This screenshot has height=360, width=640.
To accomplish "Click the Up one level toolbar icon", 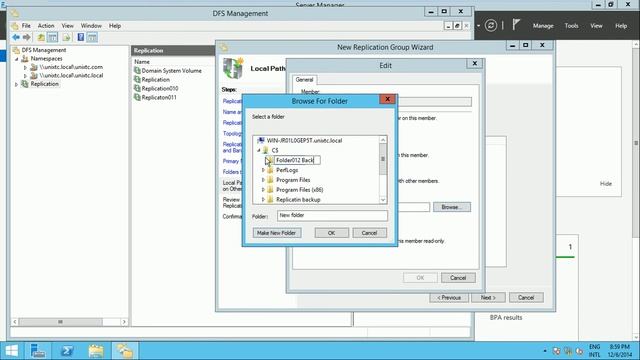I will click(41, 38).
